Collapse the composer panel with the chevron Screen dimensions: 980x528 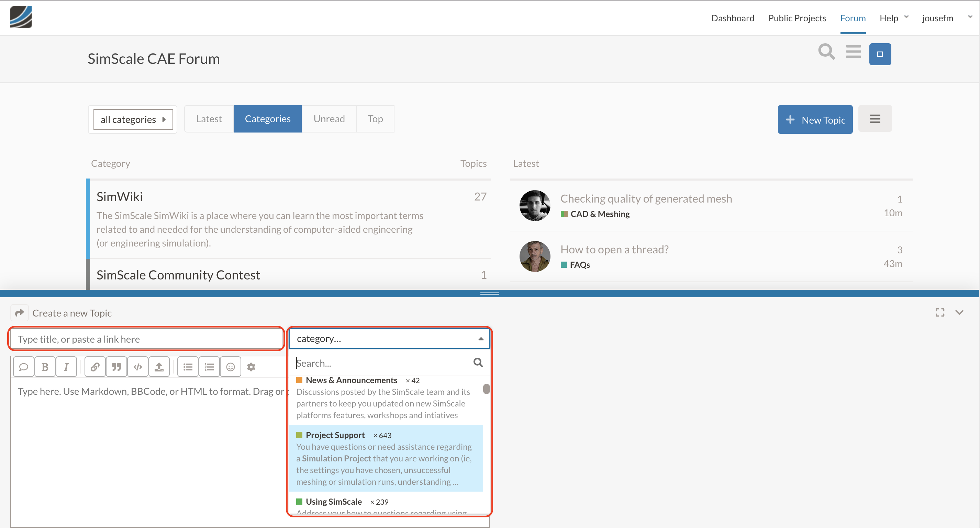click(x=959, y=312)
